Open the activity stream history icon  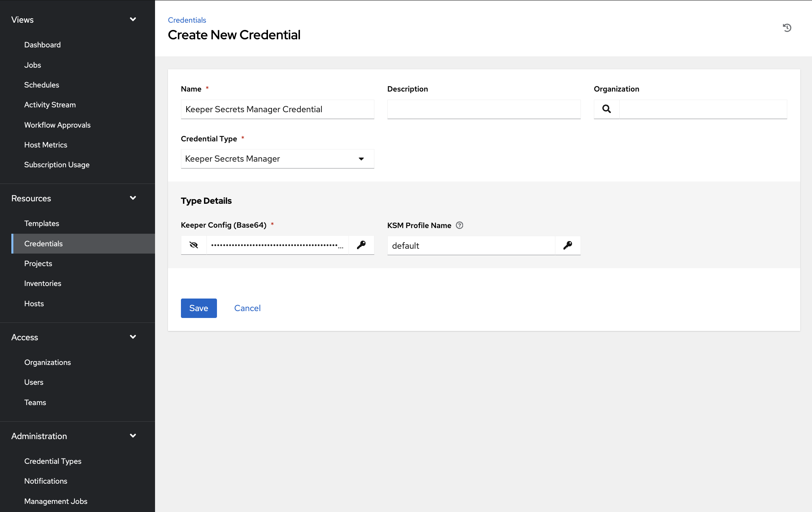pyautogui.click(x=787, y=28)
